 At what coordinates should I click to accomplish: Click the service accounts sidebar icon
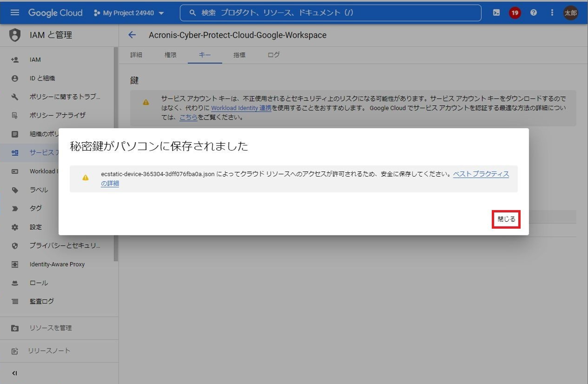tap(15, 152)
